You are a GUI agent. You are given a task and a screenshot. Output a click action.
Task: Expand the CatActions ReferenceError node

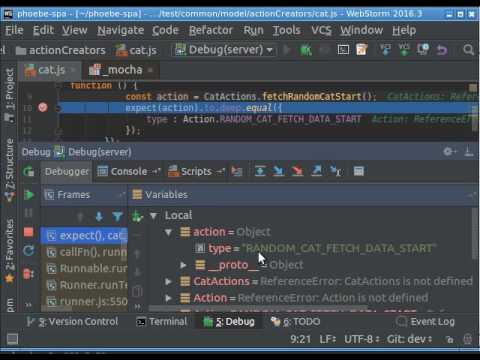[x=168, y=282]
